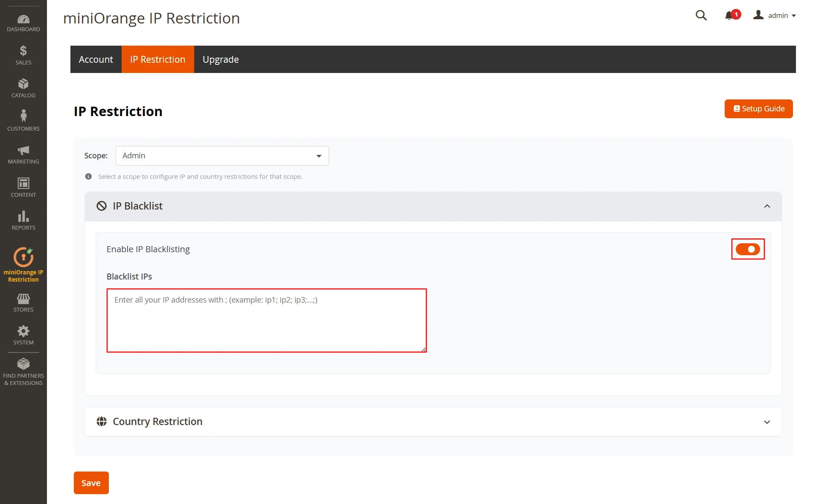816x504 pixels.
Task: Expand the Country Restriction section
Action: pos(767,422)
